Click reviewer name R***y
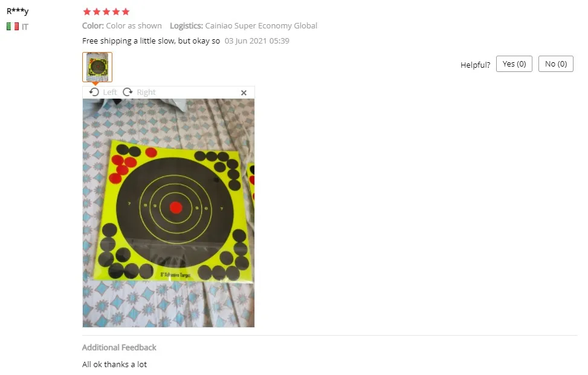588x375 pixels. [x=18, y=11]
